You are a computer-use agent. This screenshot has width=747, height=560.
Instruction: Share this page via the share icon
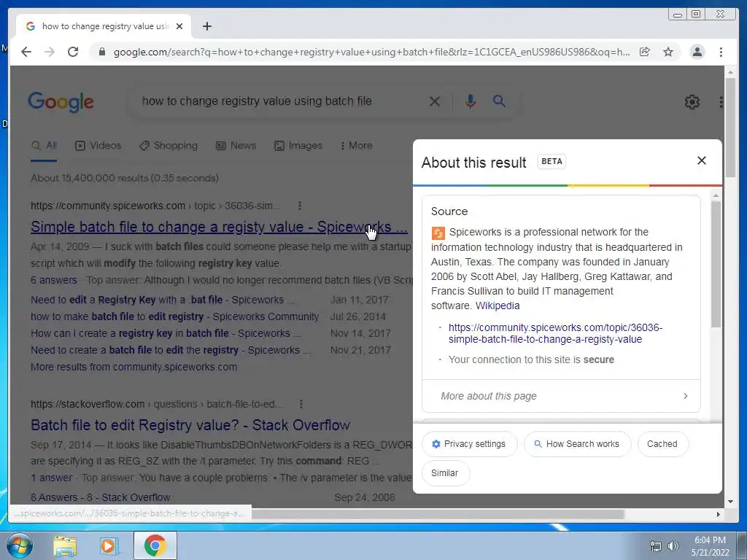click(645, 52)
